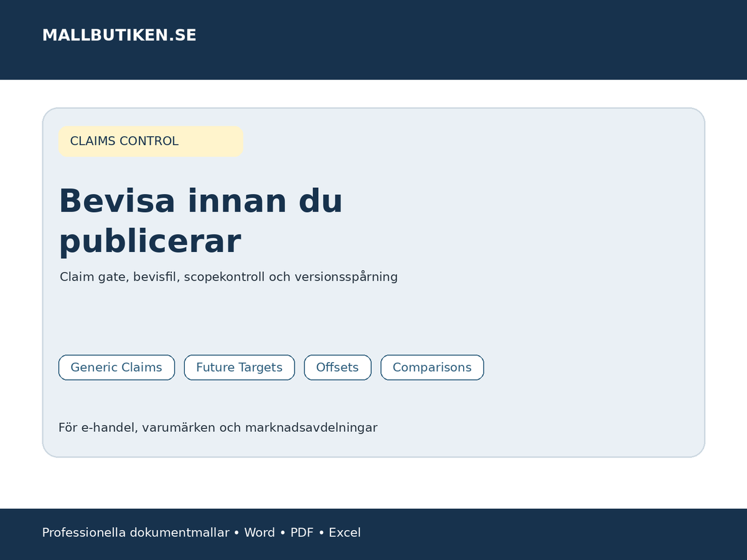Click 'Excel' in the footer
747x560 pixels.
pyautogui.click(x=345, y=533)
